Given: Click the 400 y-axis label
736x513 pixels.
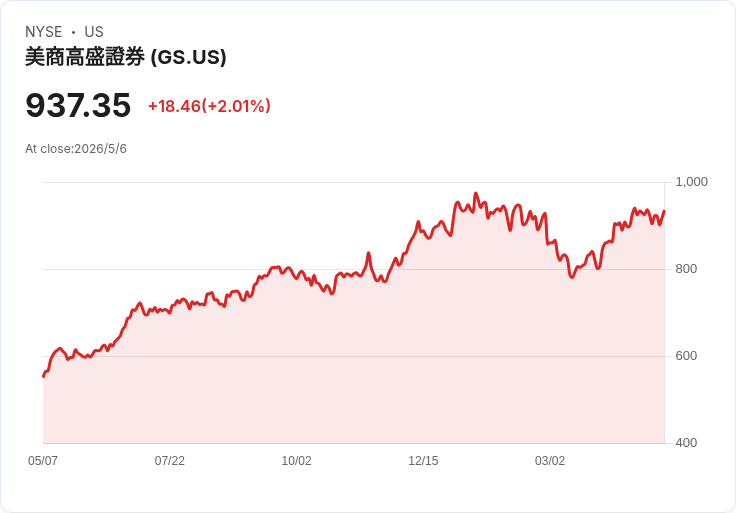Looking at the screenshot, I should click(686, 443).
